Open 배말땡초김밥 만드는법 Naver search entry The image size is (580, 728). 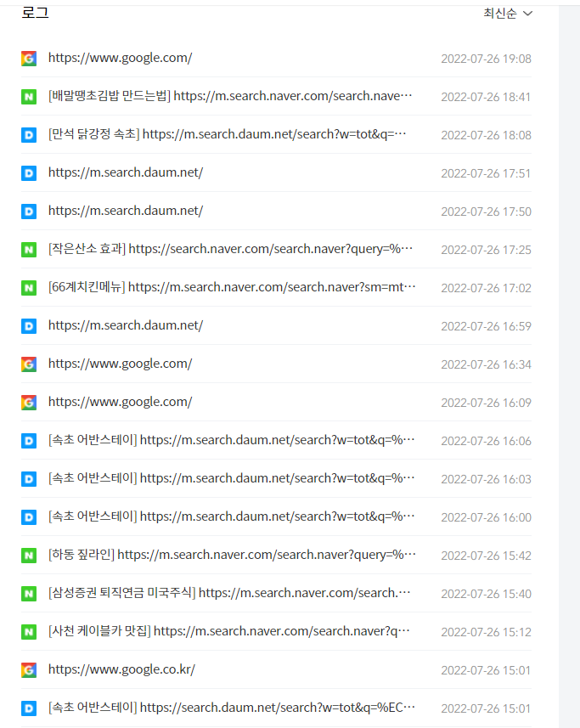point(230,96)
